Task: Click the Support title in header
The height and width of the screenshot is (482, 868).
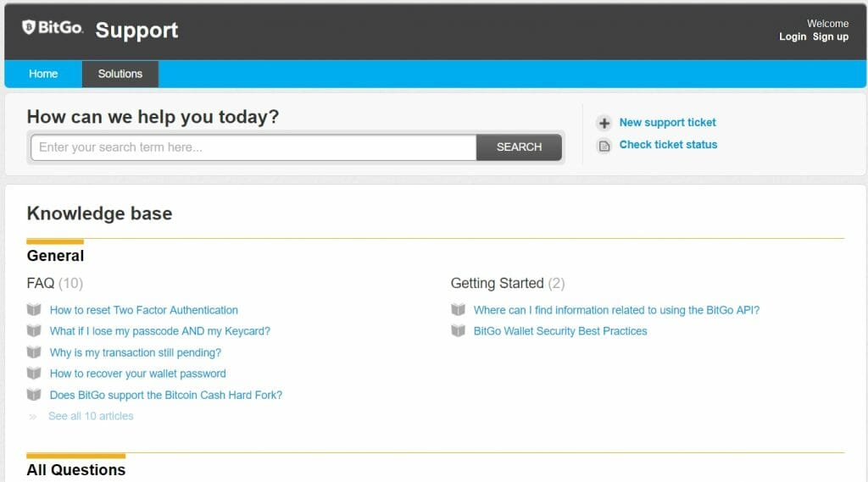Action: pyautogui.click(x=136, y=30)
